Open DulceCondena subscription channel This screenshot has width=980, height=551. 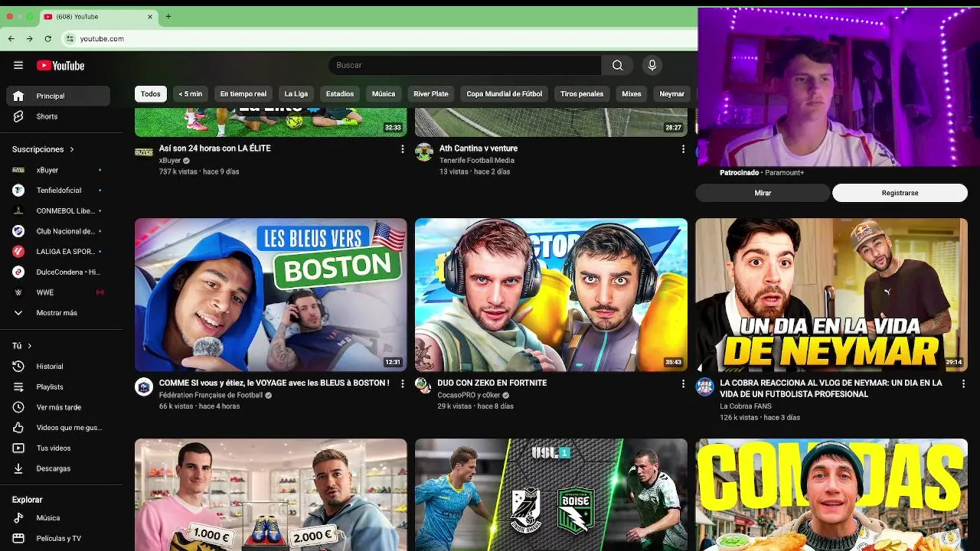point(58,272)
